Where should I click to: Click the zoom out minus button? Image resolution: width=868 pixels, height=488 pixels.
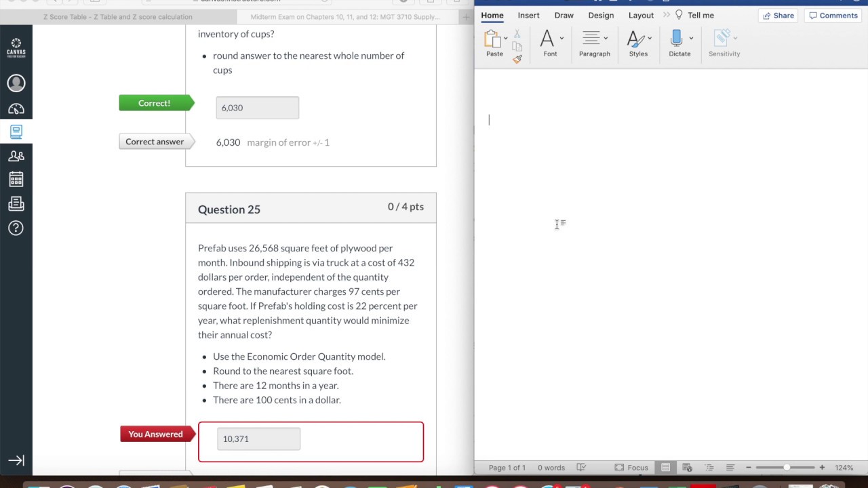(x=749, y=468)
